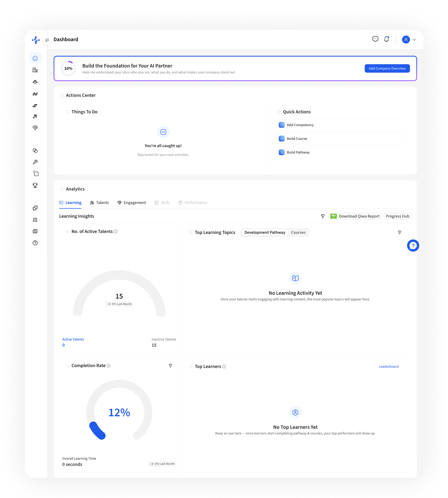Open the Leaderboard link

point(388,367)
